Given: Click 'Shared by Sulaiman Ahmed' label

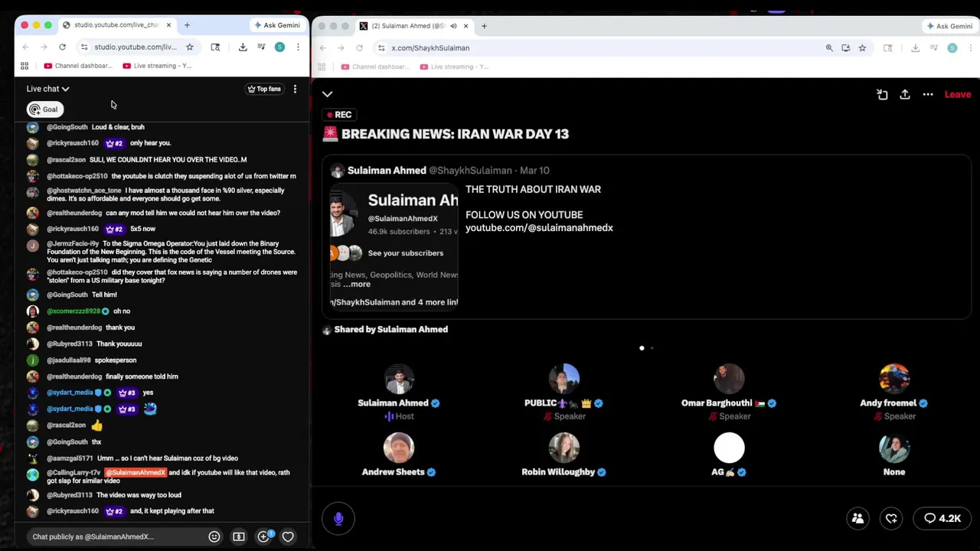Looking at the screenshot, I should tap(390, 329).
